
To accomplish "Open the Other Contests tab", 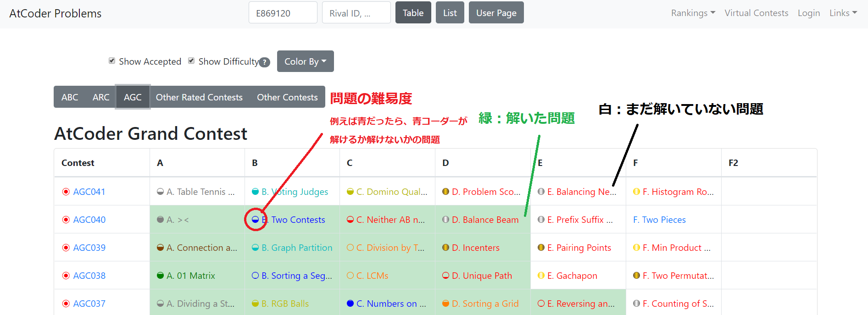I will [x=287, y=97].
